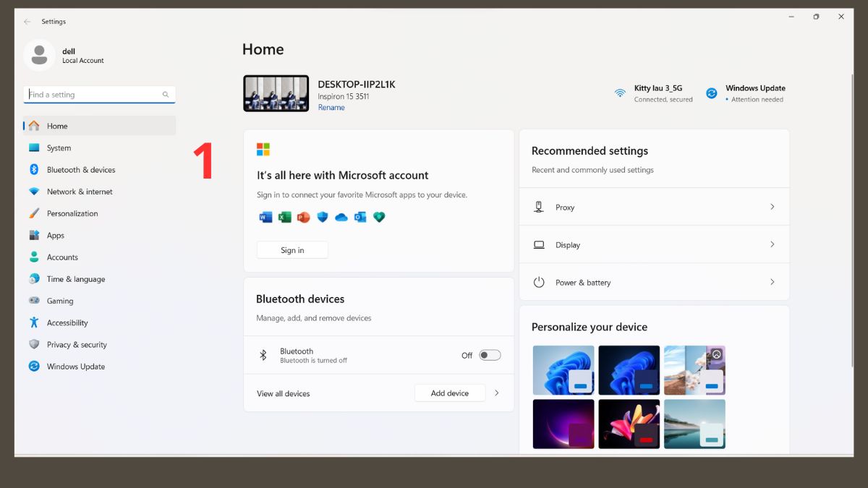Screen dimensions: 868x488
Task: Click the Display laptop icon
Action: point(539,244)
